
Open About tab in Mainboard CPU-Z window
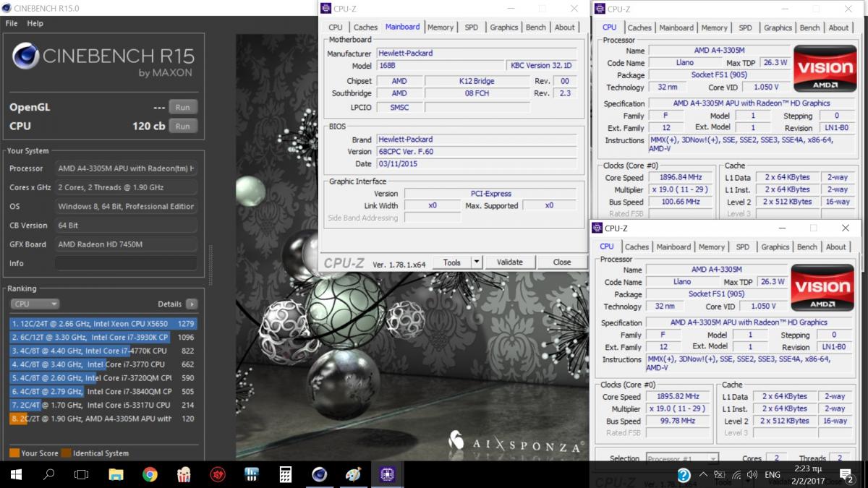point(565,27)
